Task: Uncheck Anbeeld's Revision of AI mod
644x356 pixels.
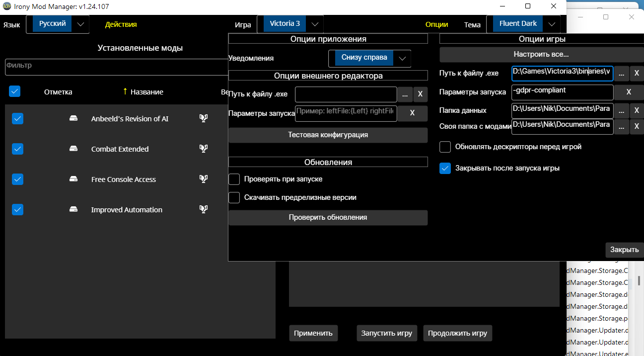Action: click(x=18, y=118)
